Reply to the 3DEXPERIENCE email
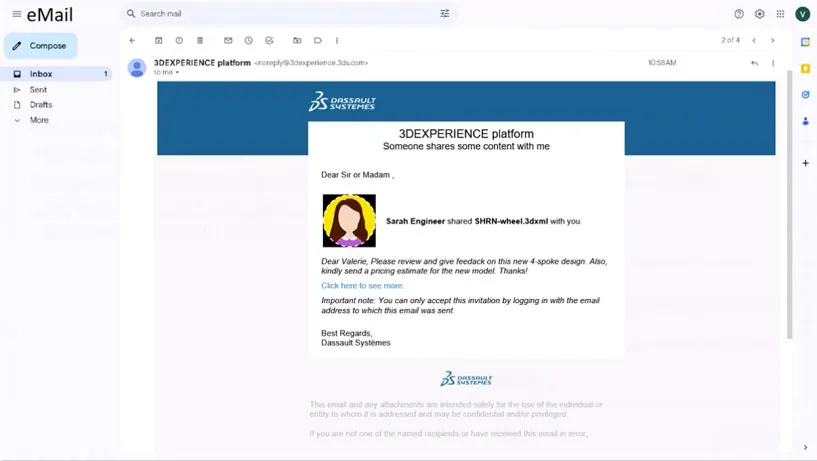 click(754, 63)
